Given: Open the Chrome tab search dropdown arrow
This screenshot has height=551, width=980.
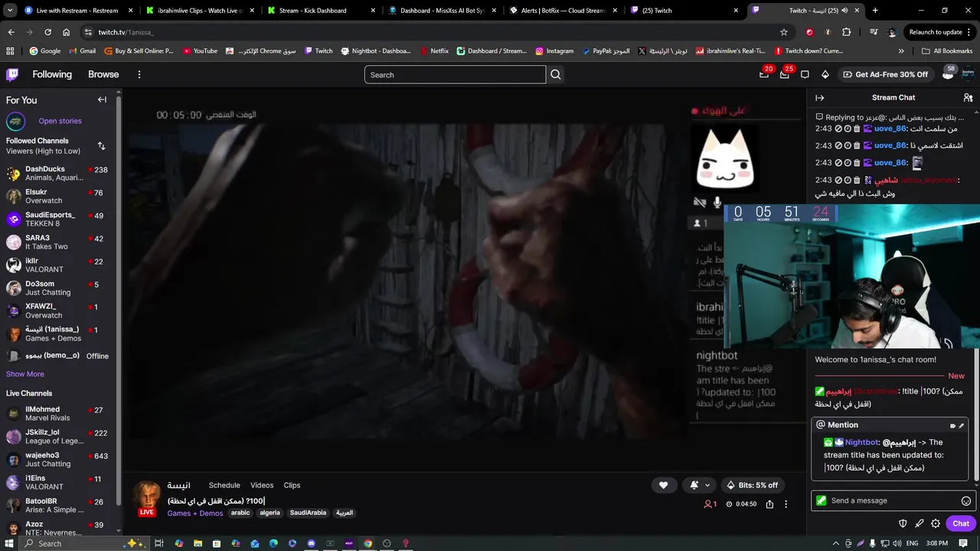Looking at the screenshot, I should (9, 11).
